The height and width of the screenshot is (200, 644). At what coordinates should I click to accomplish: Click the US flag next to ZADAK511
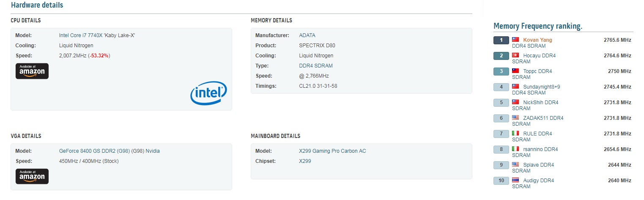[515, 118]
